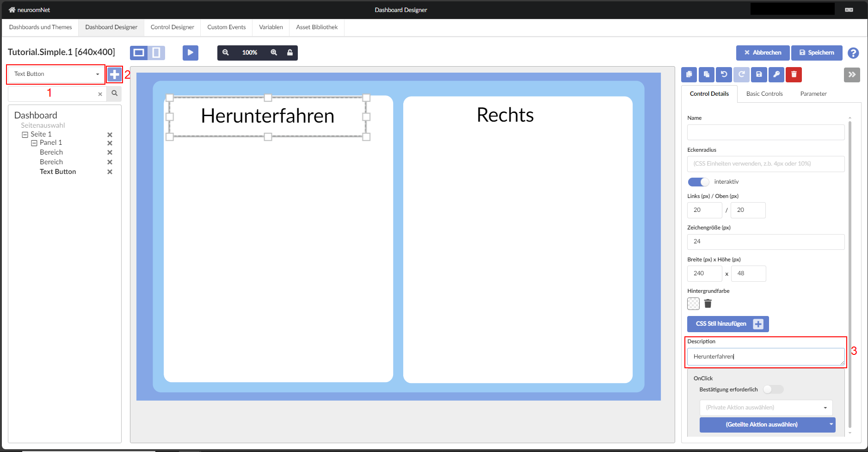Start the dashboard preview with the play button

point(190,53)
